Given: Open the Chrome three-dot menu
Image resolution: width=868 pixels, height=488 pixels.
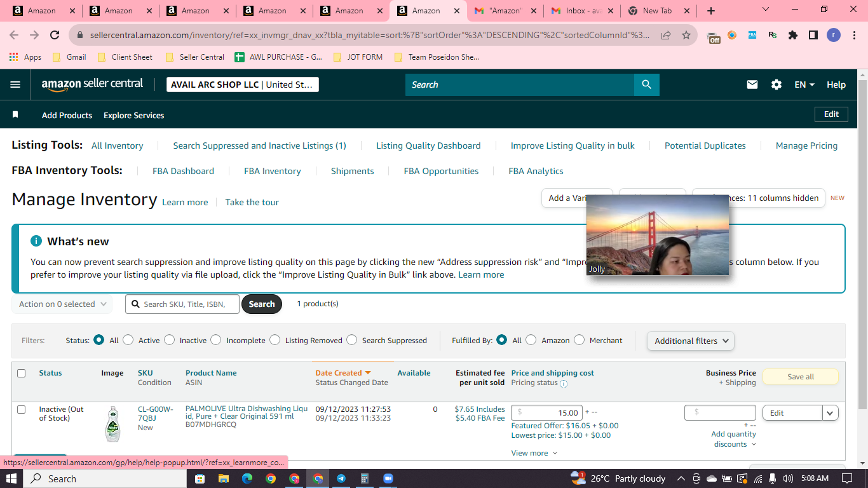Looking at the screenshot, I should coord(854,36).
